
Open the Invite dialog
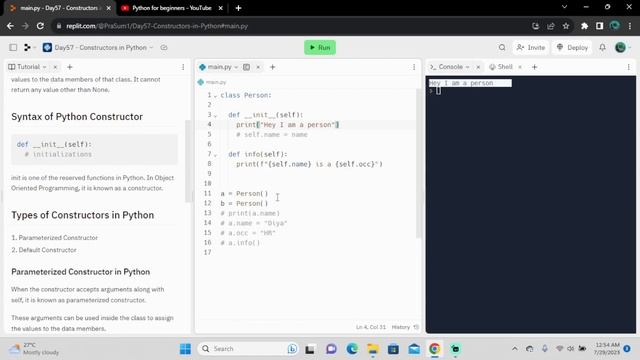pyautogui.click(x=531, y=47)
